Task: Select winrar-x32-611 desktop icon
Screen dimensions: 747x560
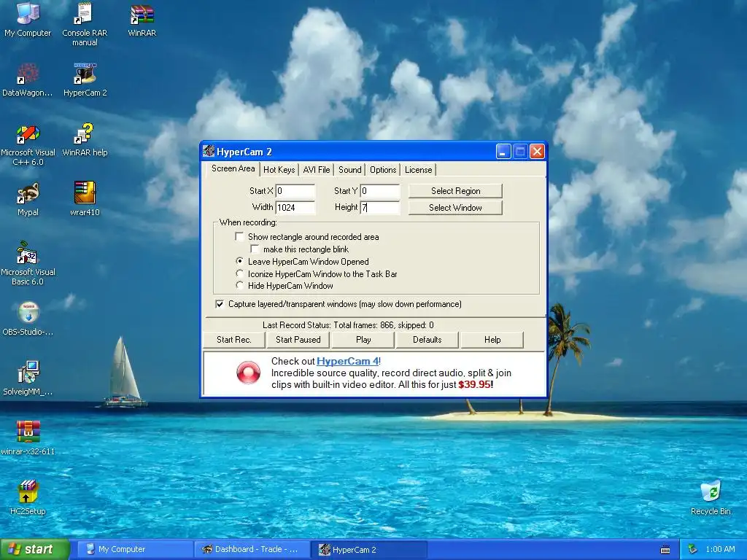Action: pos(28,437)
